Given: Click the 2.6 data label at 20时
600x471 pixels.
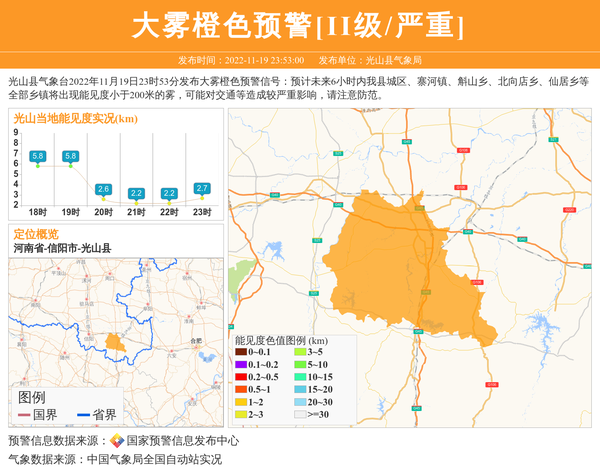Looking at the screenshot, I should (x=103, y=188).
